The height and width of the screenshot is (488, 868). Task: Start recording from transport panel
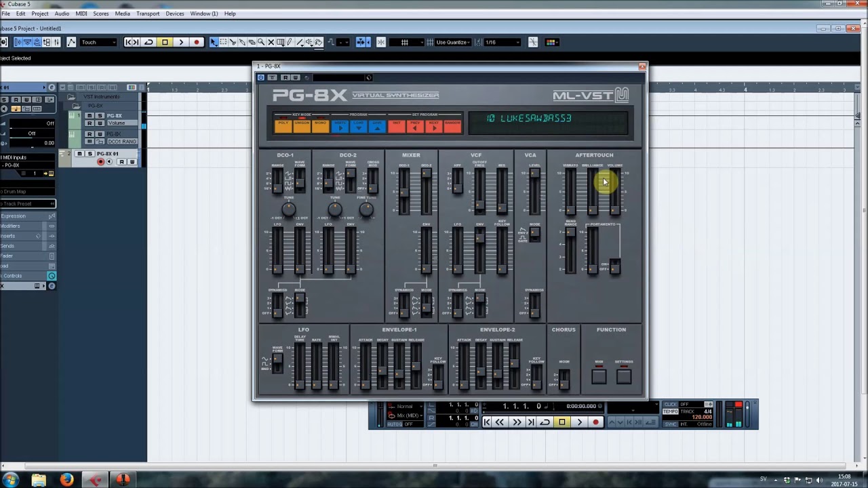tap(595, 422)
